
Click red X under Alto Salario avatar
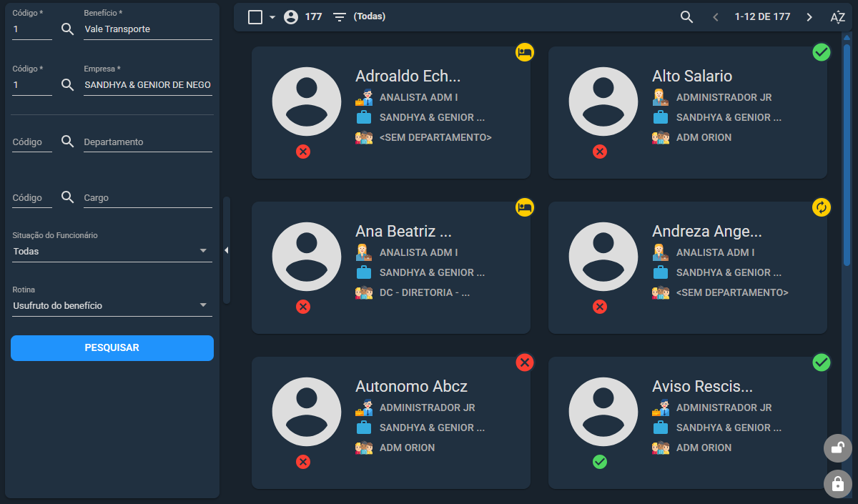[600, 152]
